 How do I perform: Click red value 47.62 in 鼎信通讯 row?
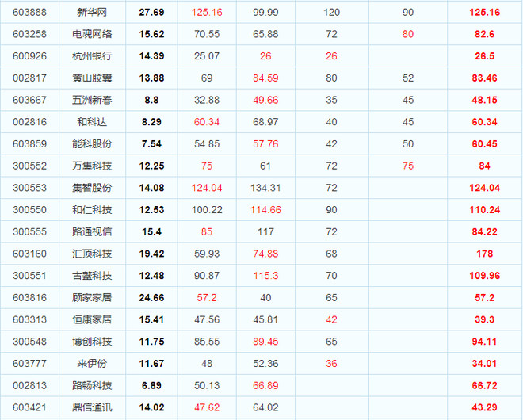click(207, 407)
